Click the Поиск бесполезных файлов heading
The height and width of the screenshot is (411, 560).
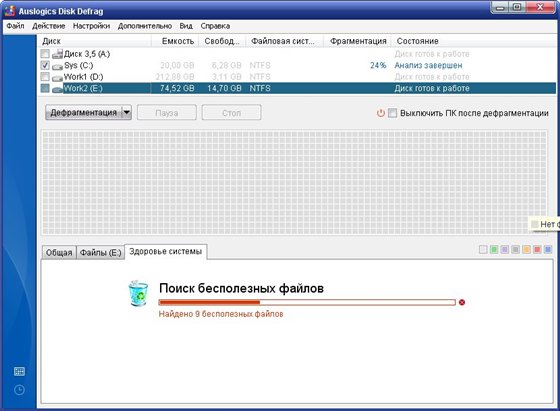pyautogui.click(x=241, y=288)
